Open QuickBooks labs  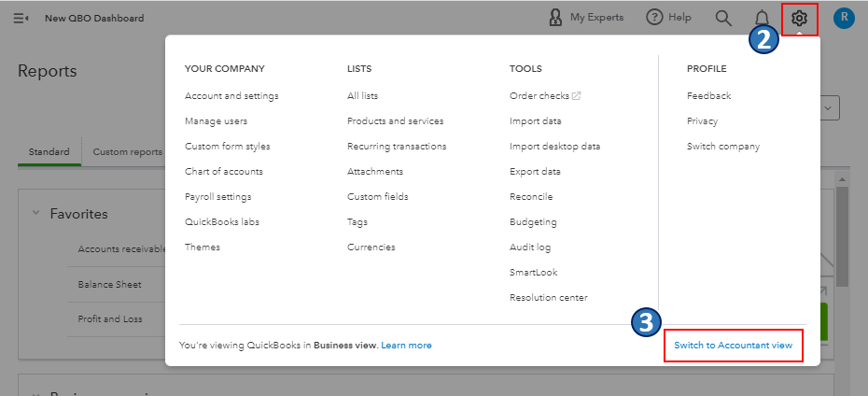[222, 222]
